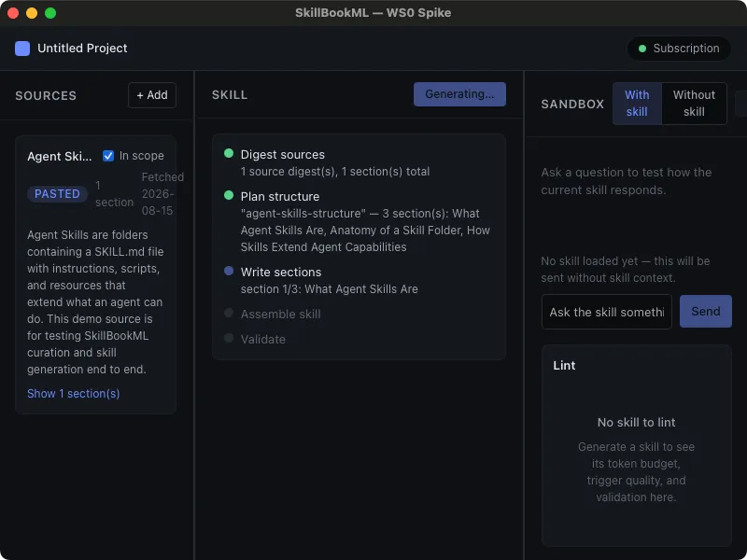The width and height of the screenshot is (747, 560).
Task: Click the SANDBOX panel header
Action: [572, 104]
